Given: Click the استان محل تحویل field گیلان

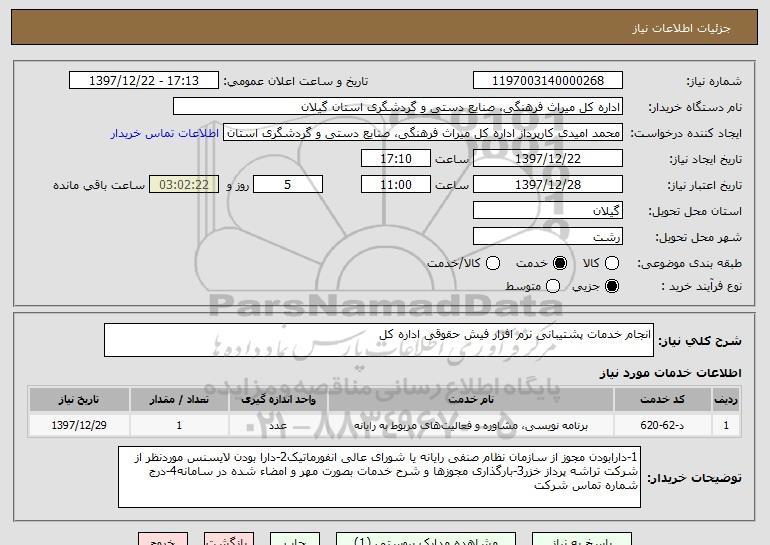Looking at the screenshot, I should click(x=548, y=211).
